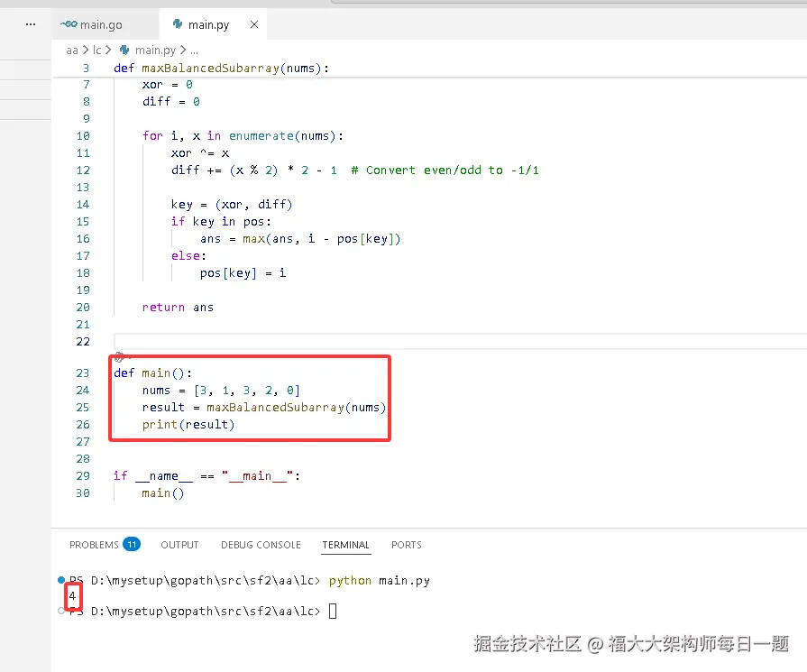Click the 'return ans' statement

178,308
